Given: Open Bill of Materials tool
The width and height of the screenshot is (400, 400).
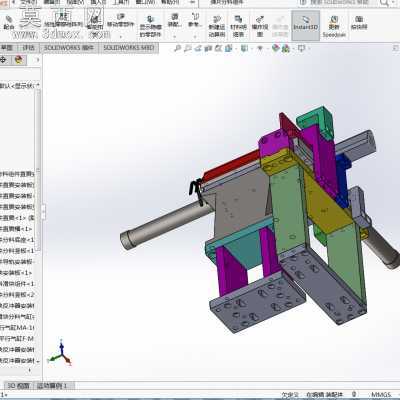Looking at the screenshot, I should point(238,26).
